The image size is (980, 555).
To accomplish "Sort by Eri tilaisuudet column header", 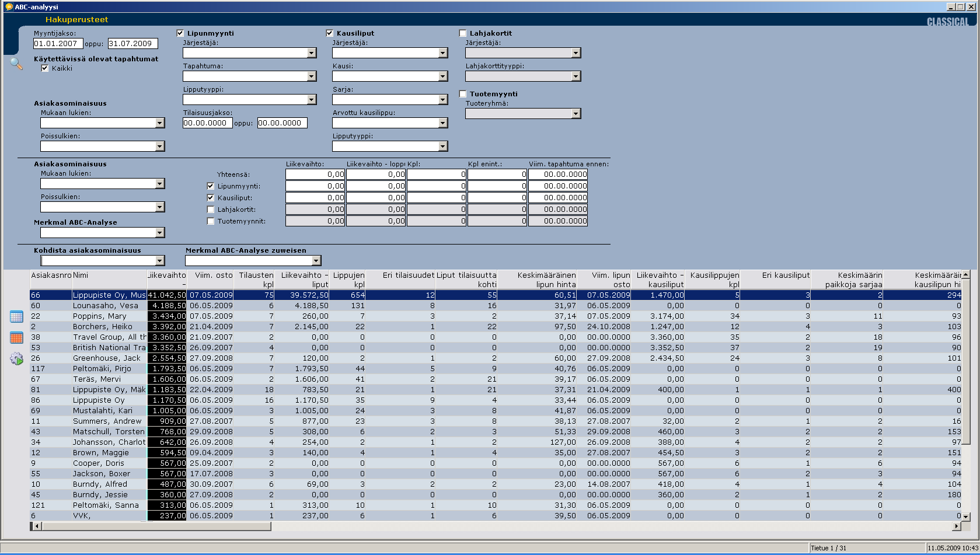I will [401, 280].
